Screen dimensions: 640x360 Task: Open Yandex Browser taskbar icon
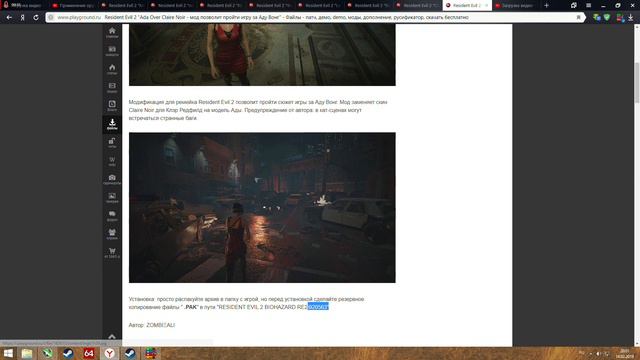click(x=109, y=353)
